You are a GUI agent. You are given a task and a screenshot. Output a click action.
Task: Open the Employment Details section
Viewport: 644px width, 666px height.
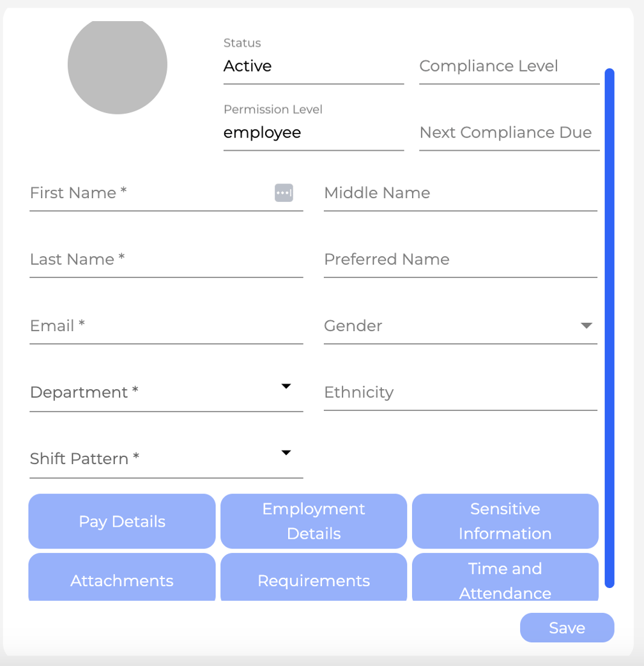313,521
